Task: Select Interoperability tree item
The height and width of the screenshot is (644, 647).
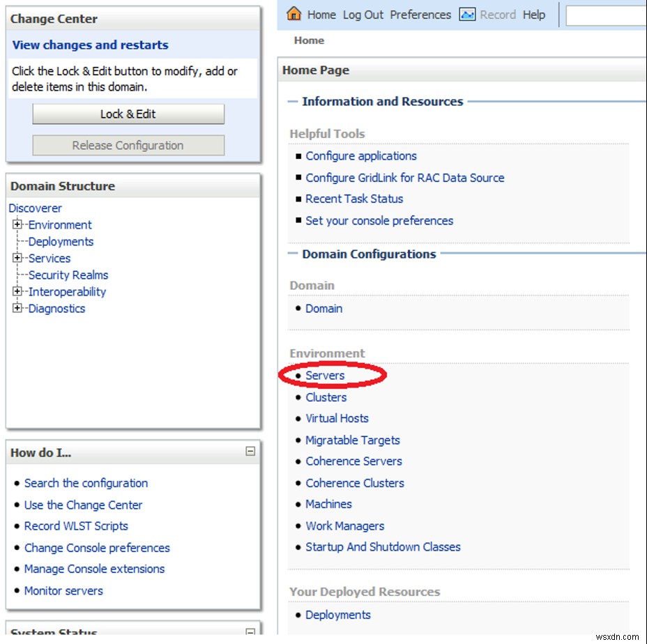Action: click(67, 292)
